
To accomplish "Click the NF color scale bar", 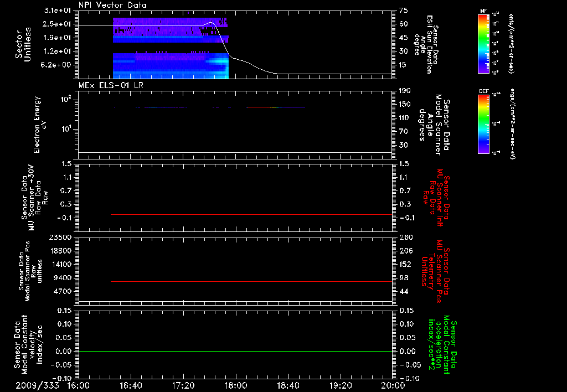I will [484, 43].
